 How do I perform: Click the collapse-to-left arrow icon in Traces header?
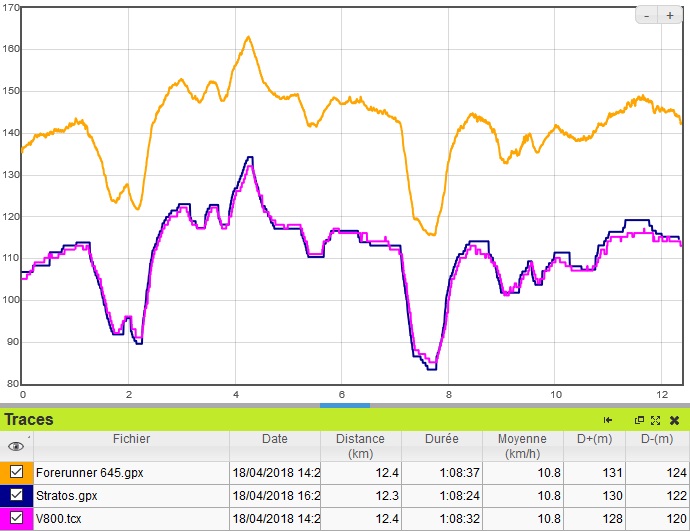[x=608, y=421]
